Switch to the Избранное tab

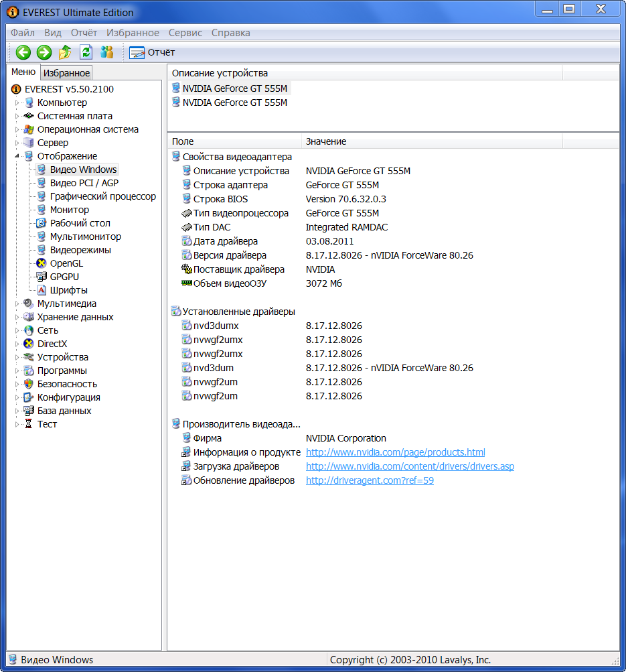(66, 73)
